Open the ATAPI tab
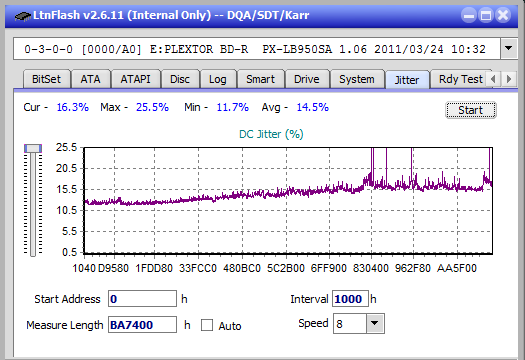This screenshot has height=360, width=525. coord(135,79)
